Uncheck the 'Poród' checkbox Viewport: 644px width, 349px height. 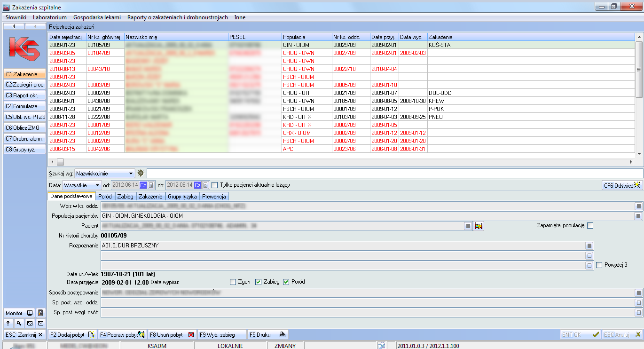click(x=286, y=282)
